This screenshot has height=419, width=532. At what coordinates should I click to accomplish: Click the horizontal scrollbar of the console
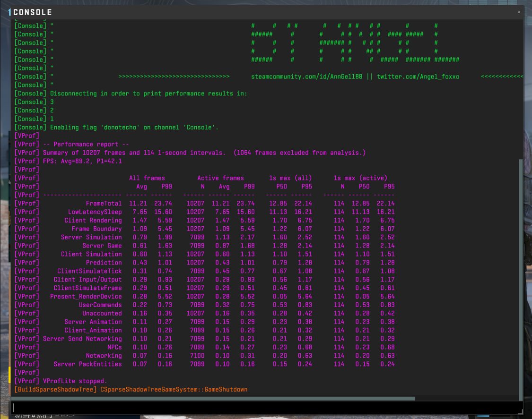(x=213, y=398)
